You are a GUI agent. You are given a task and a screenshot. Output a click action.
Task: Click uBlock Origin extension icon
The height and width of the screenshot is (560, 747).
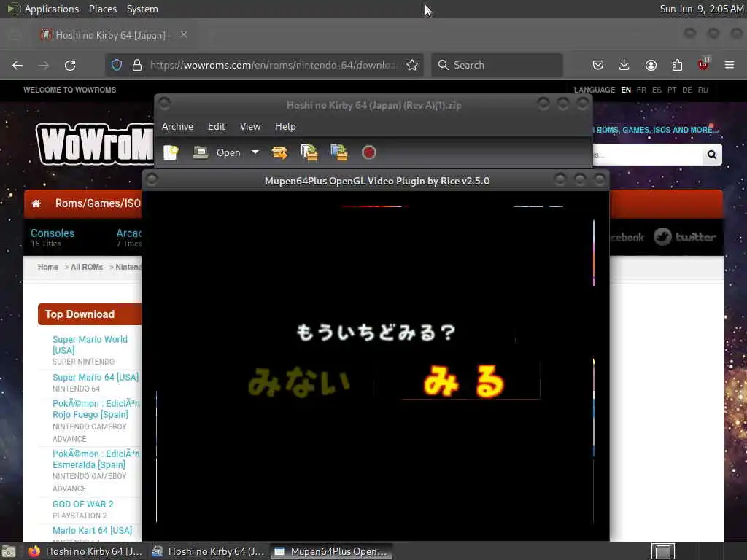click(703, 64)
